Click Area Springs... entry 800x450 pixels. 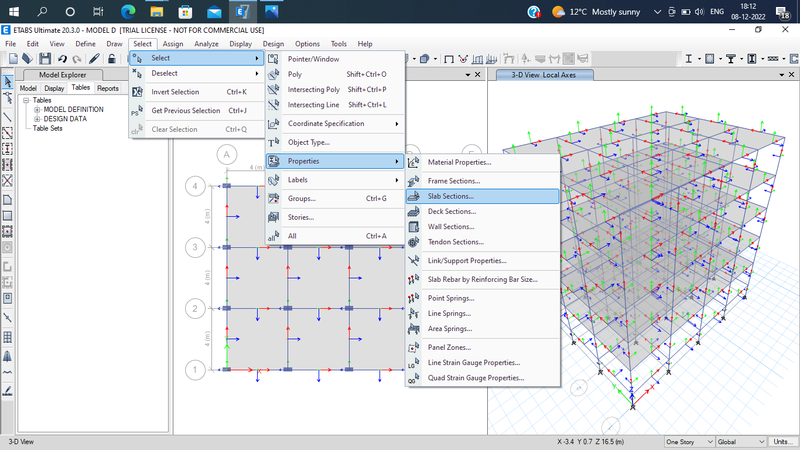tap(483, 329)
